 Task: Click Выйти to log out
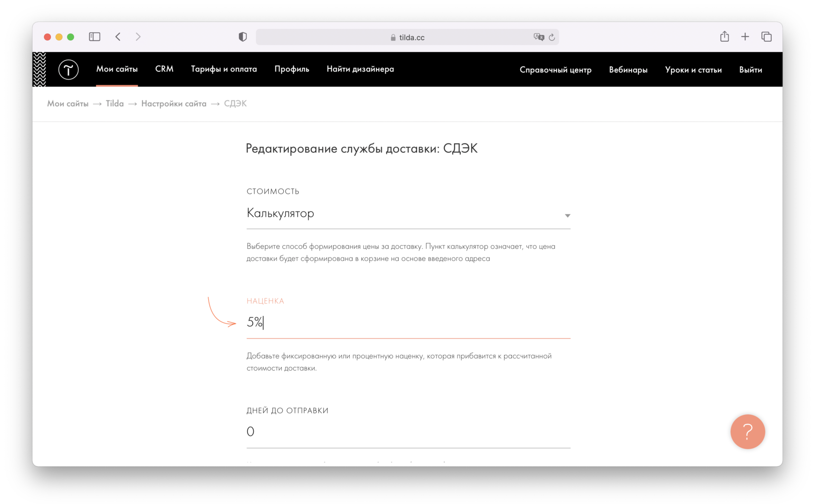tap(750, 70)
